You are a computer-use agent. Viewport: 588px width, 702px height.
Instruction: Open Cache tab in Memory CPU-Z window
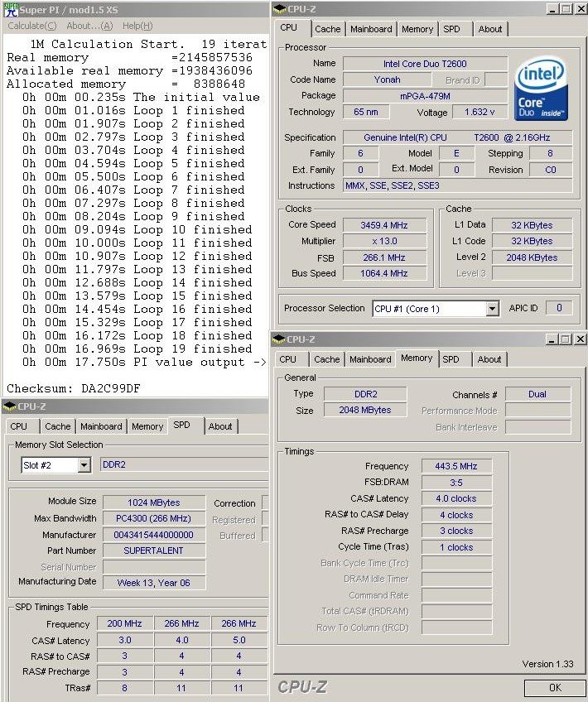coord(327,359)
